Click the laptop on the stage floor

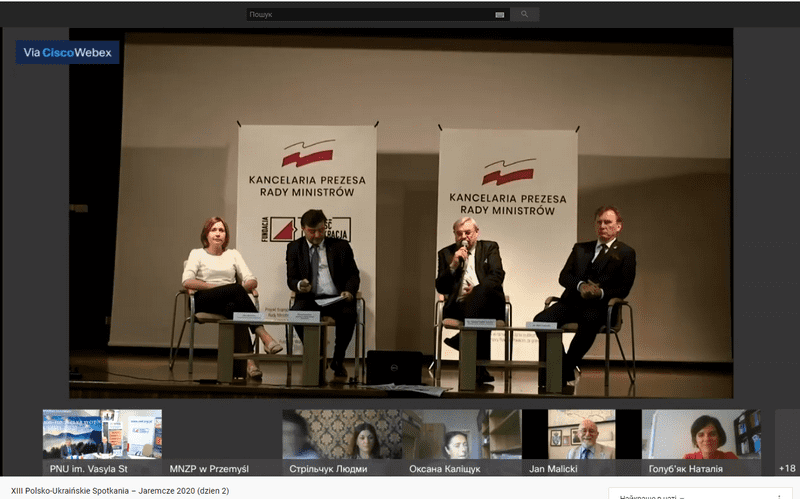[393, 366]
